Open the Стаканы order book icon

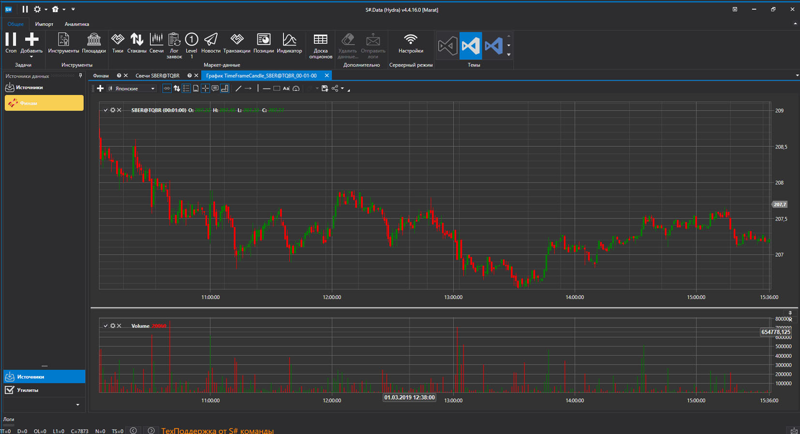point(137,42)
